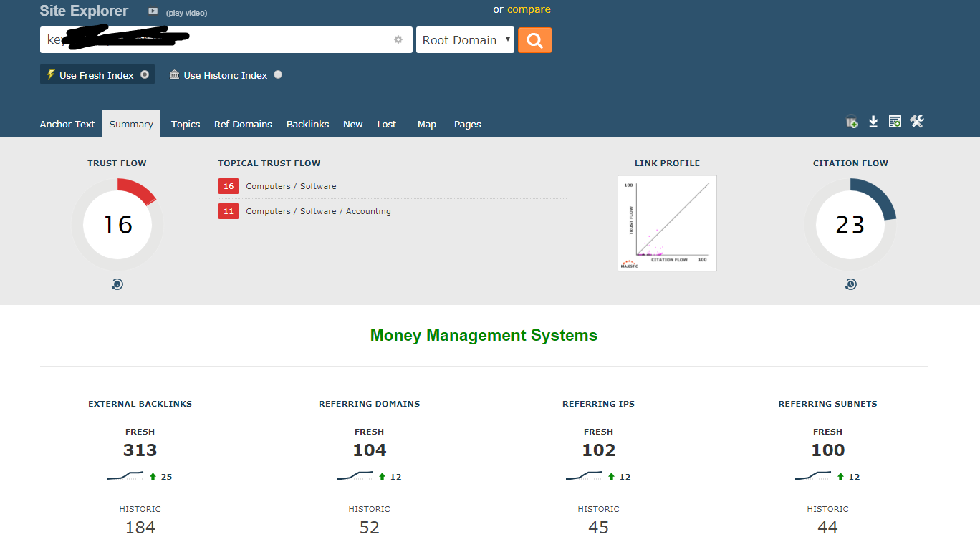The width and height of the screenshot is (980, 552).
Task: Click the historic External Backlinks value 184
Action: (x=140, y=528)
